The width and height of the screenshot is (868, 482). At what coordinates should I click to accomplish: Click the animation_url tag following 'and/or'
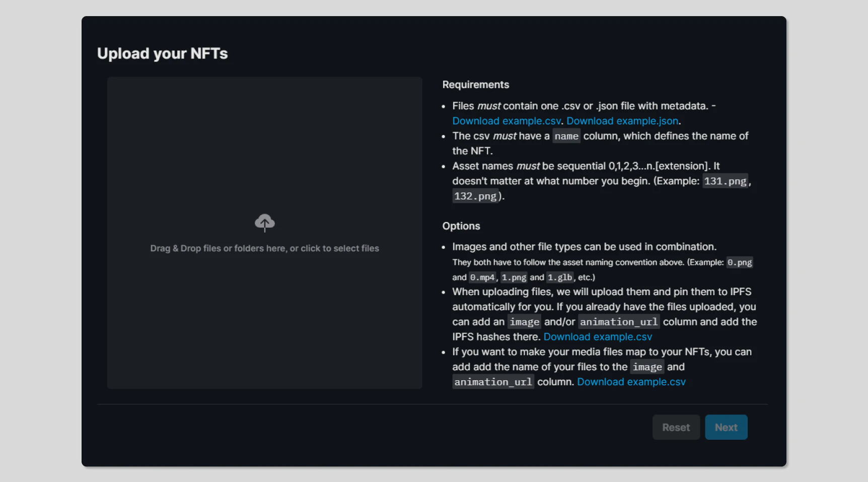pos(619,322)
